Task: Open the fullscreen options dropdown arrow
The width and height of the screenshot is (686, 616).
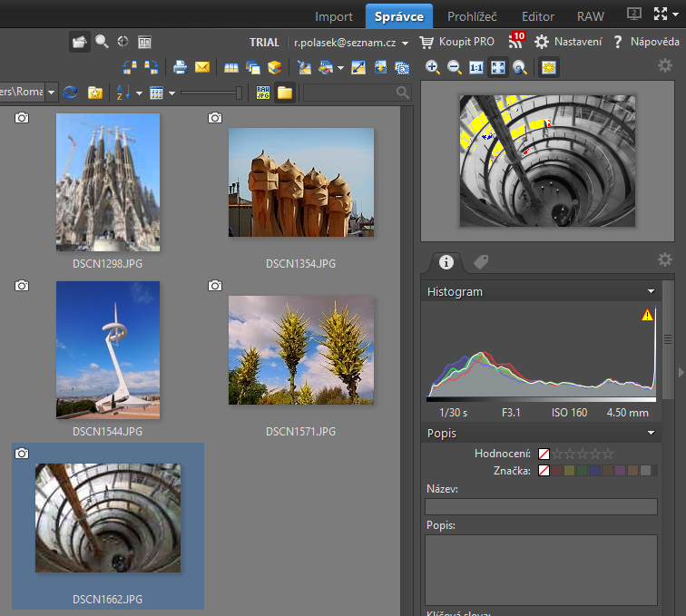Action: (675, 15)
